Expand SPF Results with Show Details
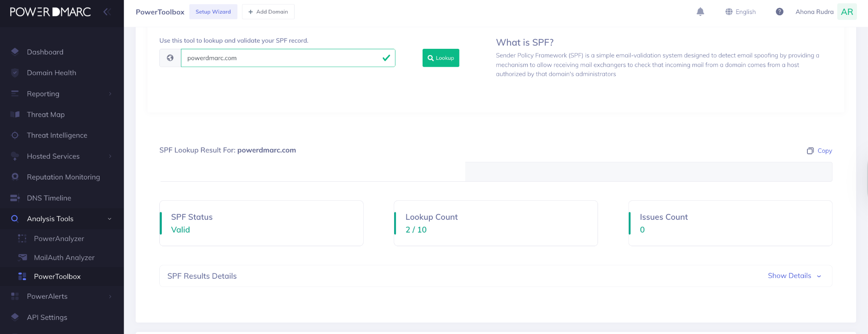This screenshot has width=868, height=334. [x=794, y=276]
